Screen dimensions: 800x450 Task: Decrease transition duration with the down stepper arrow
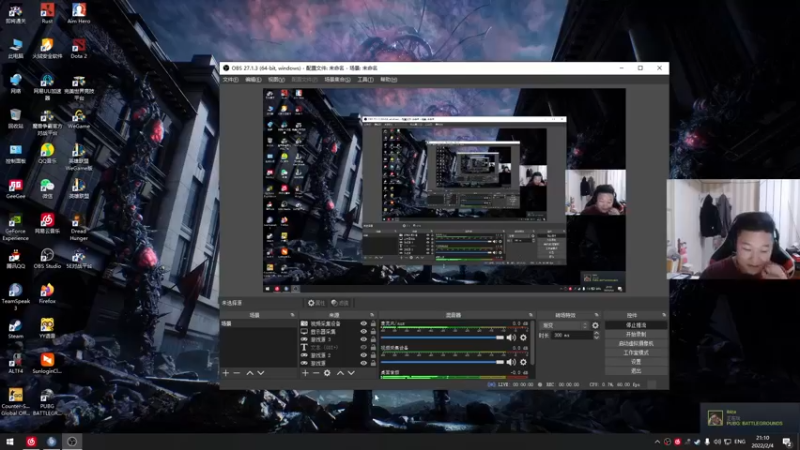click(x=596, y=337)
